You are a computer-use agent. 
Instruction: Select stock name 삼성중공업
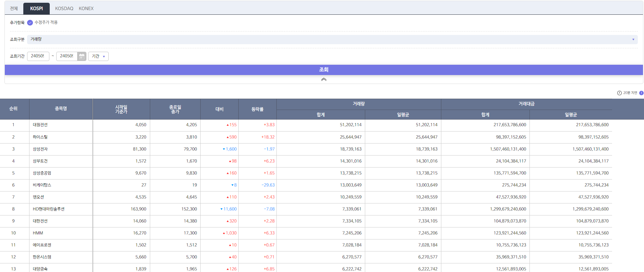42,173
